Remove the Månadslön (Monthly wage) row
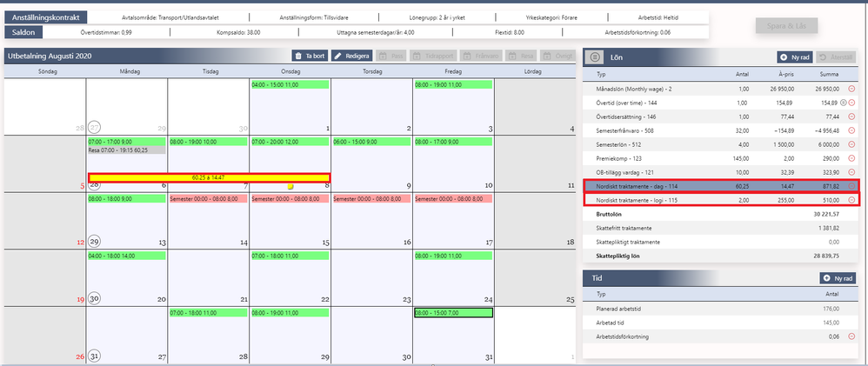This screenshot has width=868, height=366. (851, 89)
